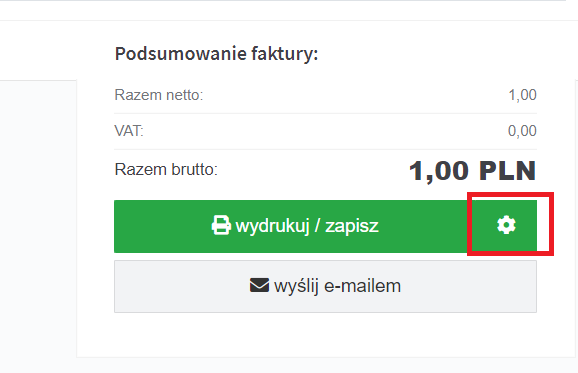Click empty white area below e-mail button

[x=325, y=335]
